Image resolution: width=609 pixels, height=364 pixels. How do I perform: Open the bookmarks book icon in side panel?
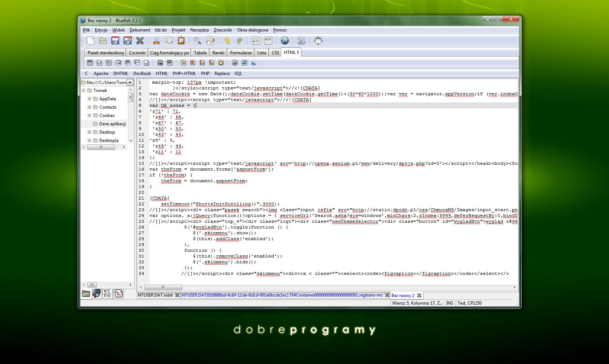coord(97,293)
